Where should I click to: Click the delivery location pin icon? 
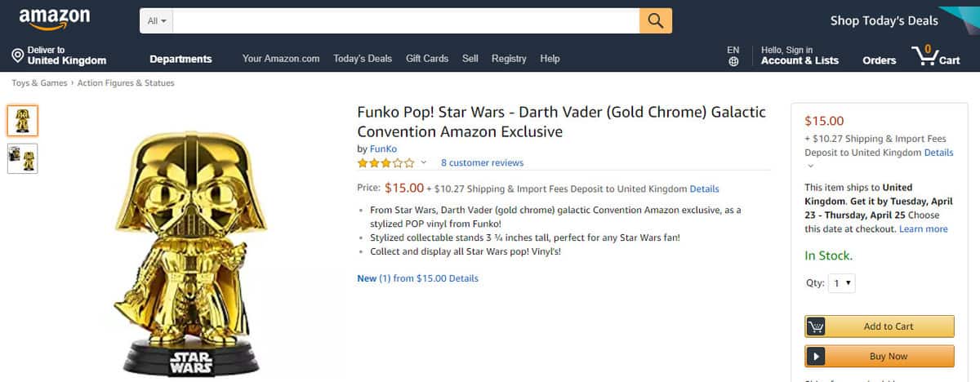pyautogui.click(x=17, y=56)
